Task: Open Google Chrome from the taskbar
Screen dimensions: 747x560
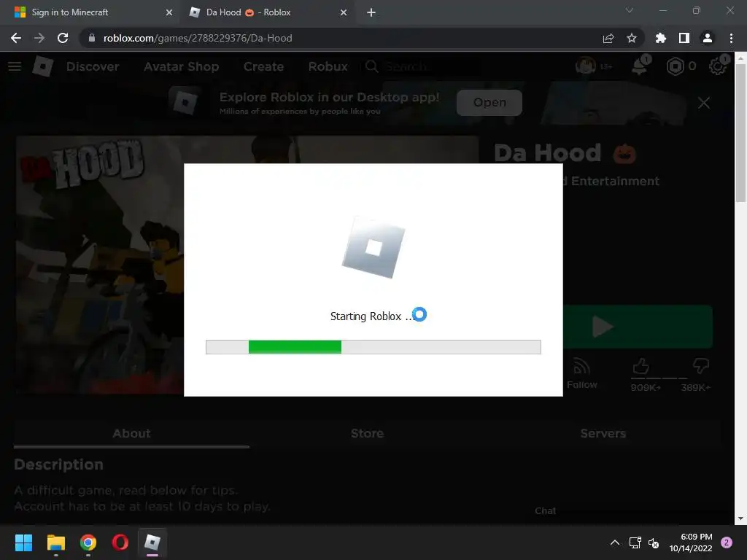Action: (x=88, y=542)
